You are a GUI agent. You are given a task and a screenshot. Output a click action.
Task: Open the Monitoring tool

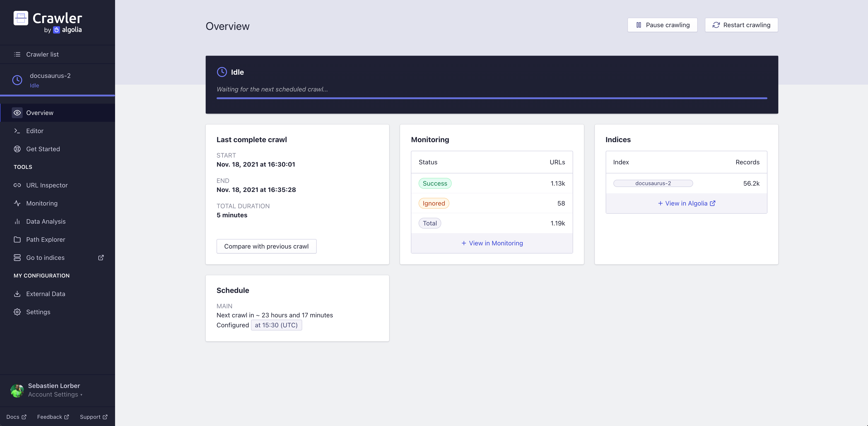41,203
